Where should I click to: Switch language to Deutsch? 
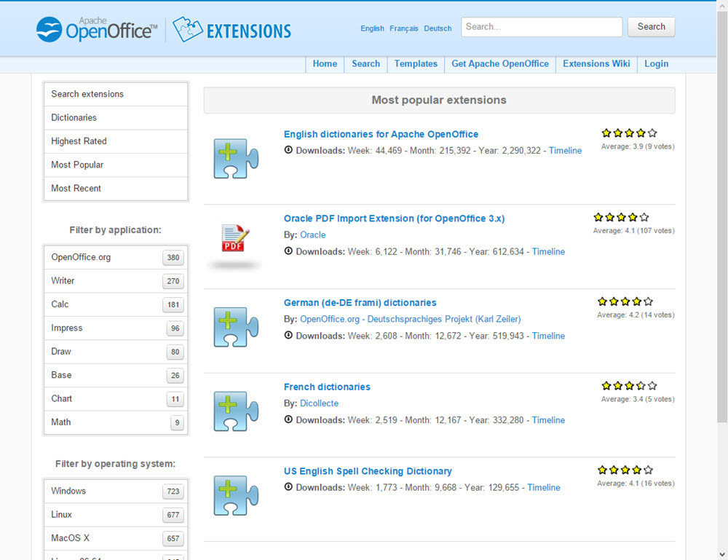[438, 28]
